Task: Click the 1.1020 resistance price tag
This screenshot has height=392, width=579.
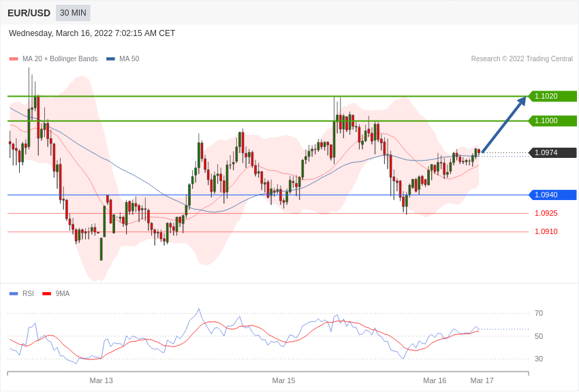Action: click(x=553, y=96)
